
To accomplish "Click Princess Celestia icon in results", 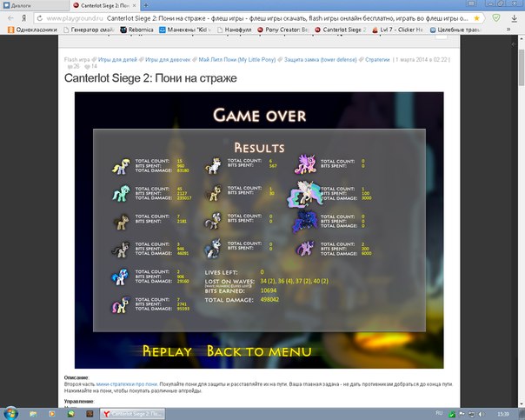I will click(305, 194).
